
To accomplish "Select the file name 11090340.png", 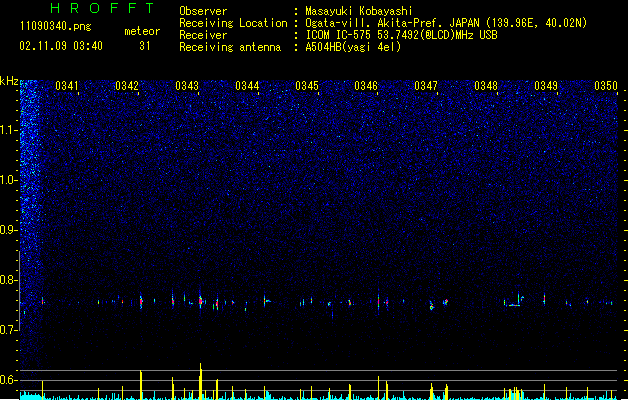I will click(x=56, y=26).
